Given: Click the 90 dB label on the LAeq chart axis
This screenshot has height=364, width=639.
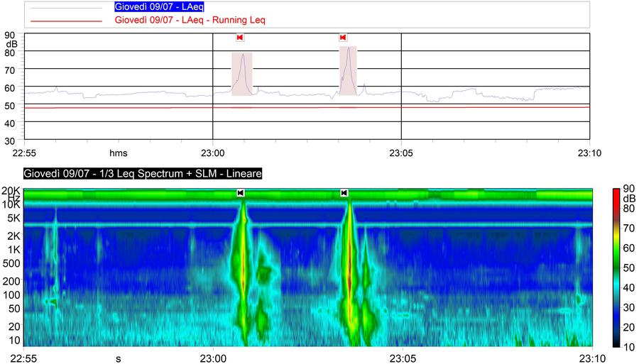Looking at the screenshot, I should pos(10,35).
